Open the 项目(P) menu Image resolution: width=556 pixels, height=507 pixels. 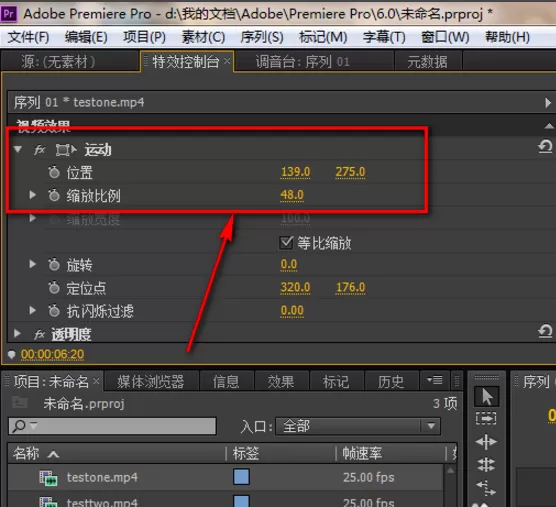click(x=145, y=37)
